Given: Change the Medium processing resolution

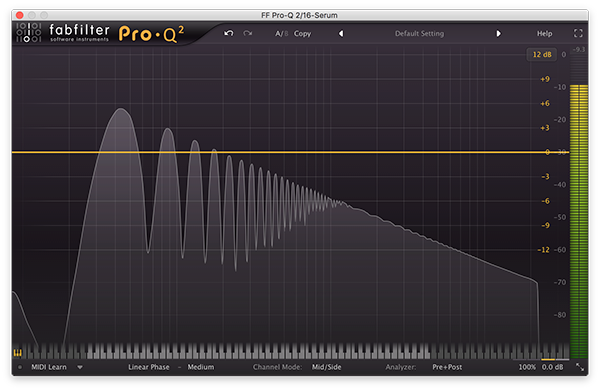Looking at the screenshot, I should coord(201,367).
